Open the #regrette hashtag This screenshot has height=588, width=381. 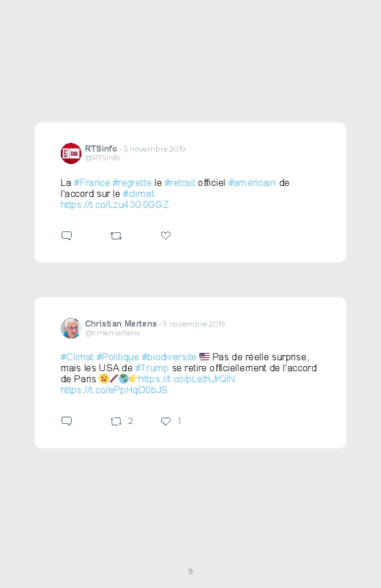(x=132, y=182)
